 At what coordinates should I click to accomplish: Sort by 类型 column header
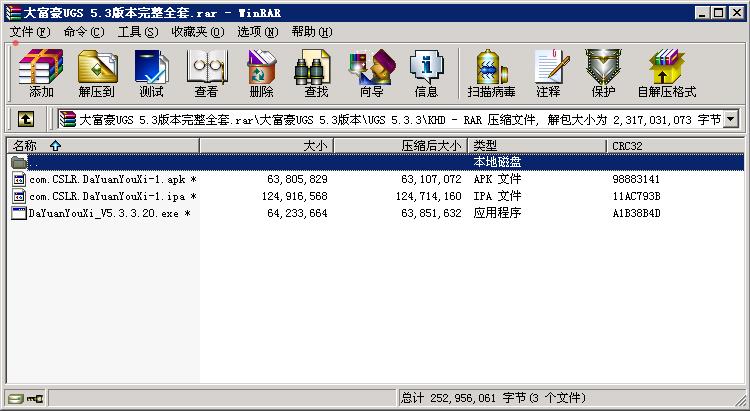click(x=537, y=146)
